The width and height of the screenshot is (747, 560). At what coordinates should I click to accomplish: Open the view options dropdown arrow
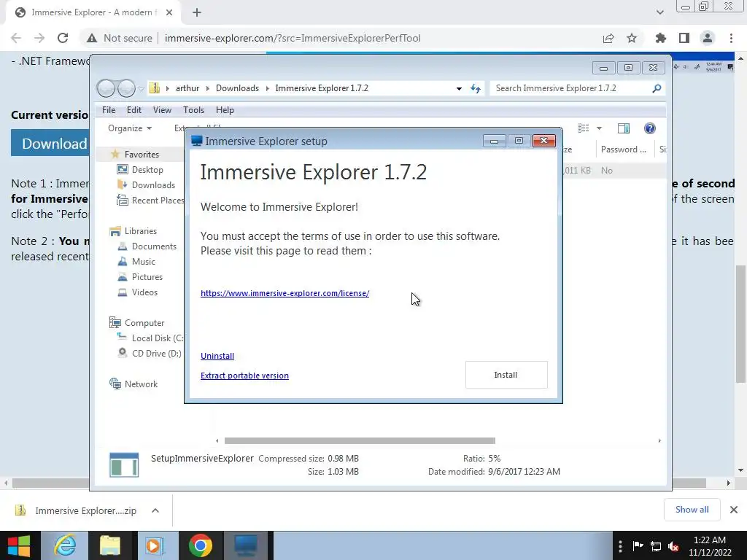600,128
